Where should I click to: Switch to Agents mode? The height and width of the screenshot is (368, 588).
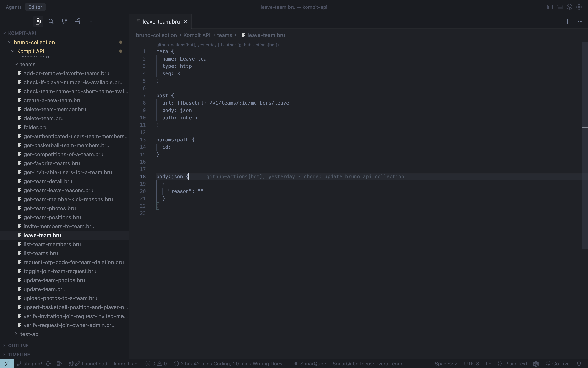14,7
